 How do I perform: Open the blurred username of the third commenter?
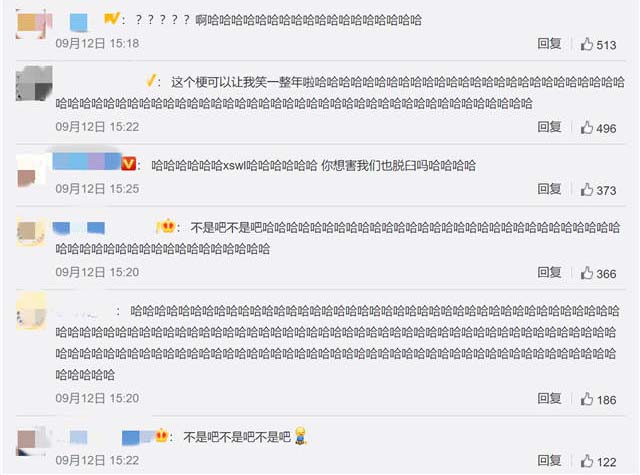coord(87,161)
